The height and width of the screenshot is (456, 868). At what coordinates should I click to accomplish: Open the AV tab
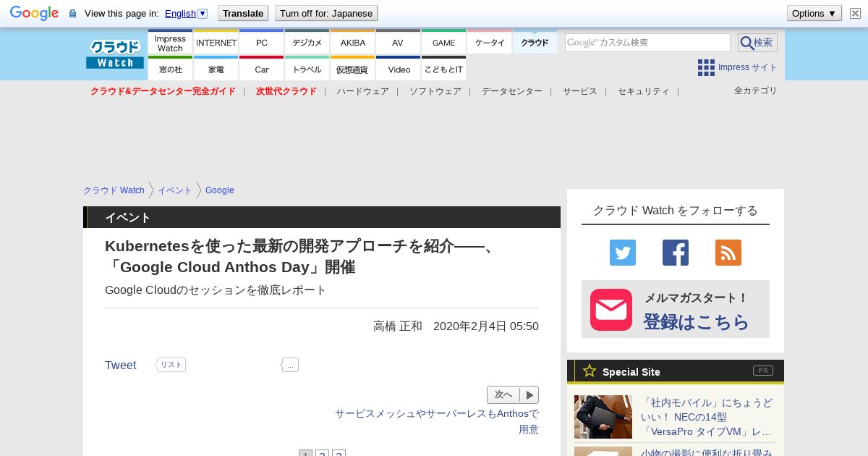(398, 43)
